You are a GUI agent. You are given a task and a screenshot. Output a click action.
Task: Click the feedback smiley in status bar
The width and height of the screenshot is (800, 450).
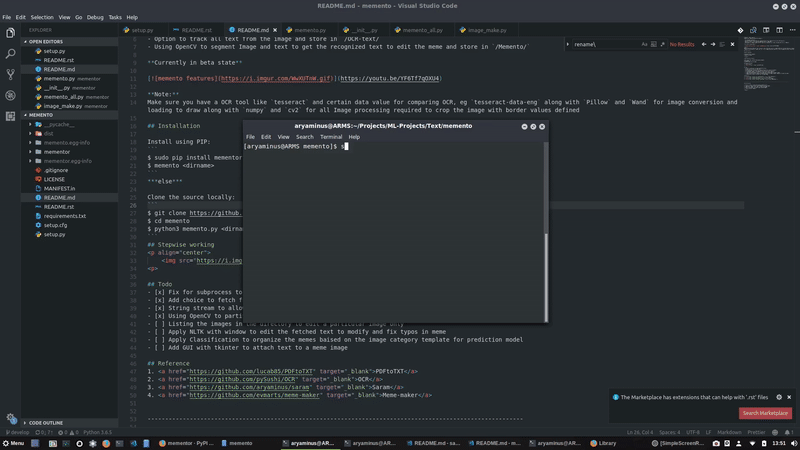coord(775,432)
